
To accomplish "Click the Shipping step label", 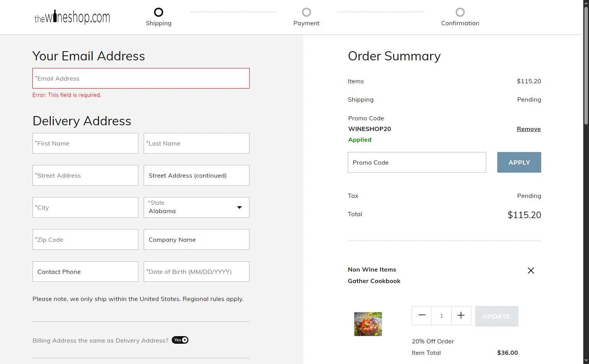I will [x=159, y=23].
